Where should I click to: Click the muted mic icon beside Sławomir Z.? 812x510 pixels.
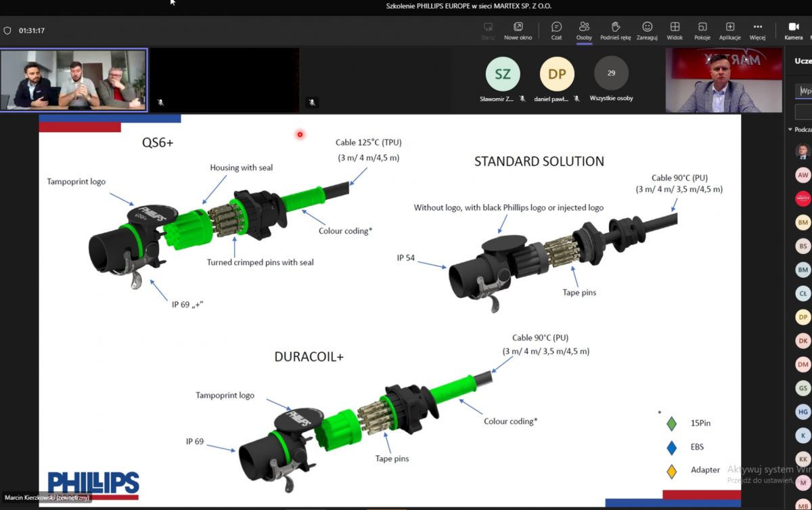(522, 98)
